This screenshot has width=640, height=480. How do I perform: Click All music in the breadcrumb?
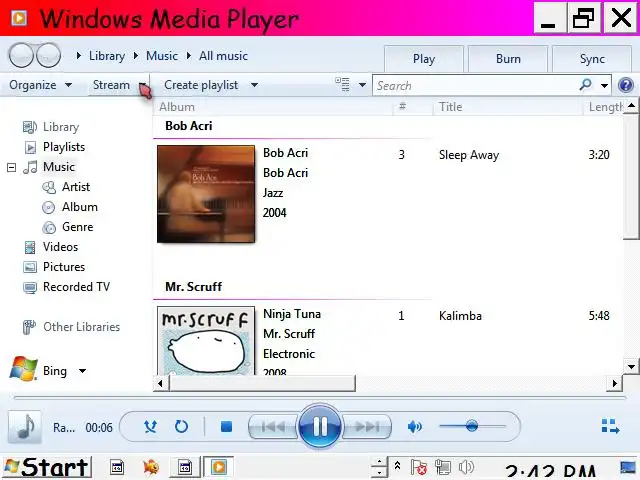[x=223, y=56]
